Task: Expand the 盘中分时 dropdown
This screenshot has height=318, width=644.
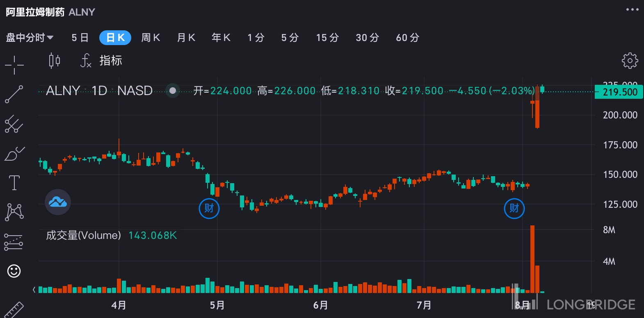Action: point(30,38)
